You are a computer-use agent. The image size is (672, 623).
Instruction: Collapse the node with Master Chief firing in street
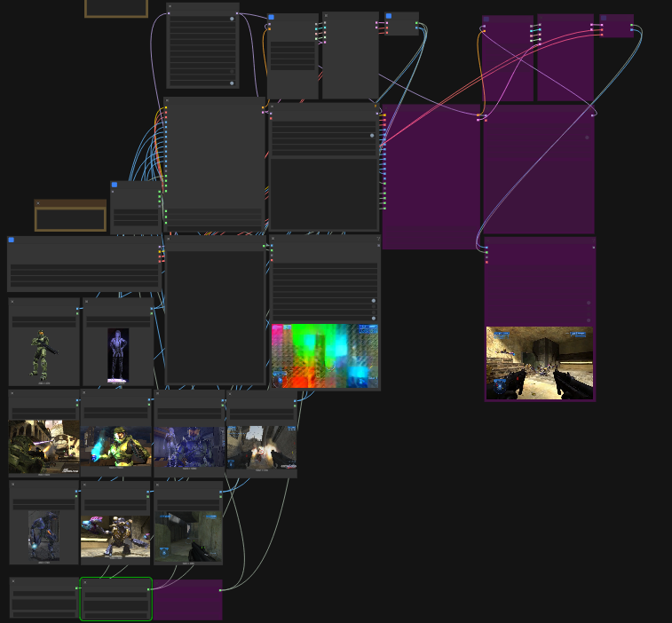point(12,393)
